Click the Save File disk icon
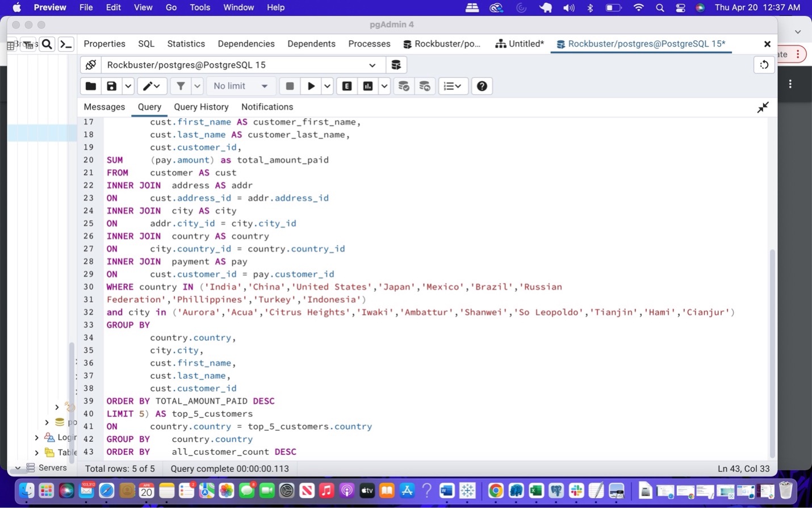Image resolution: width=812 pixels, height=510 pixels. [x=112, y=86]
